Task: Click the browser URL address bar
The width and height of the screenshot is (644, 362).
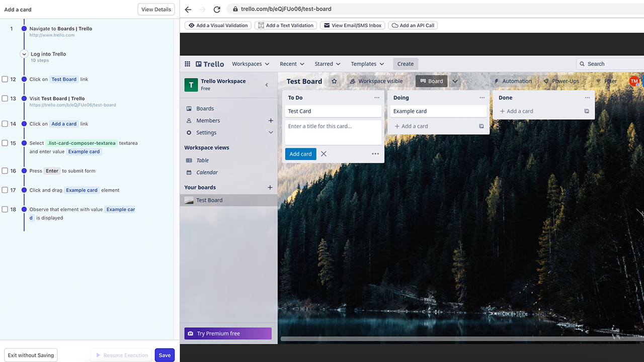Action: click(435, 9)
